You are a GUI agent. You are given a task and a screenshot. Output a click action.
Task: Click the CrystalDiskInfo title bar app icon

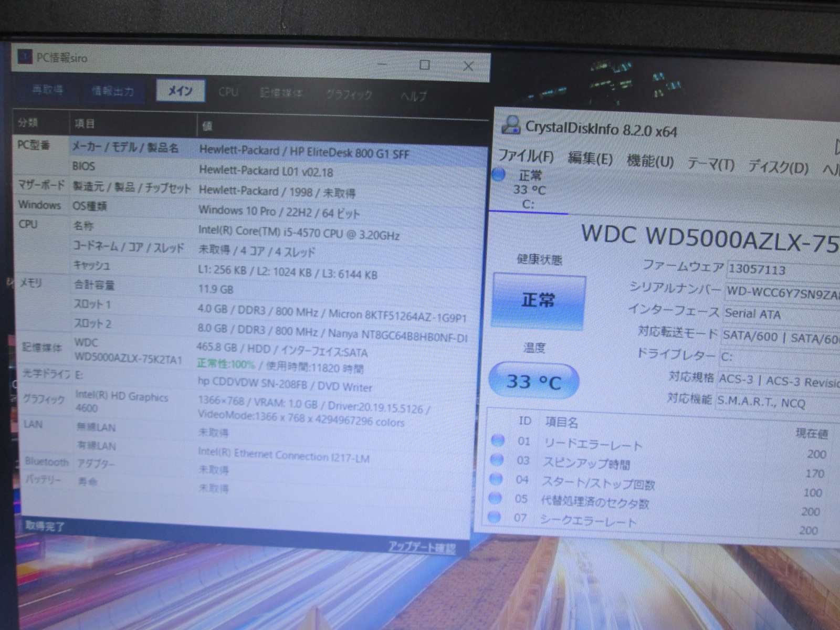coord(510,124)
